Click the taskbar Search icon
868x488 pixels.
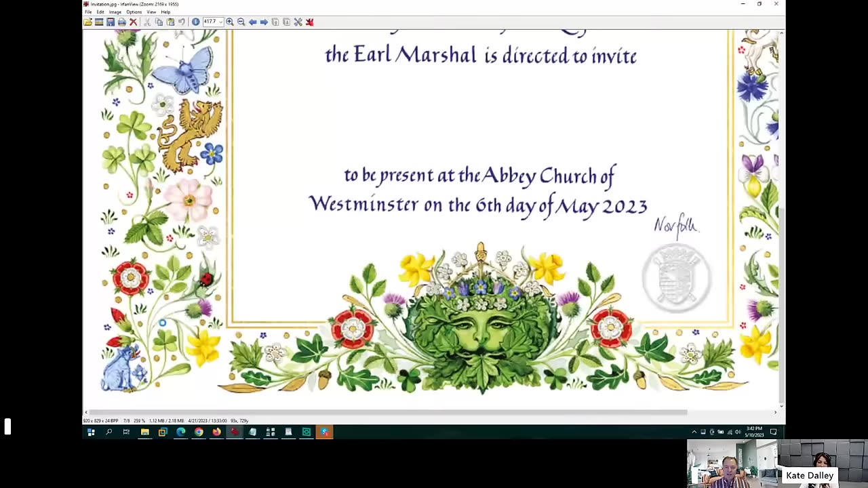(108, 432)
